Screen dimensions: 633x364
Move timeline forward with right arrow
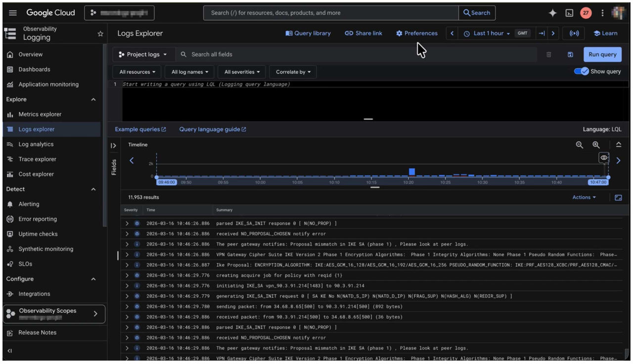point(618,160)
